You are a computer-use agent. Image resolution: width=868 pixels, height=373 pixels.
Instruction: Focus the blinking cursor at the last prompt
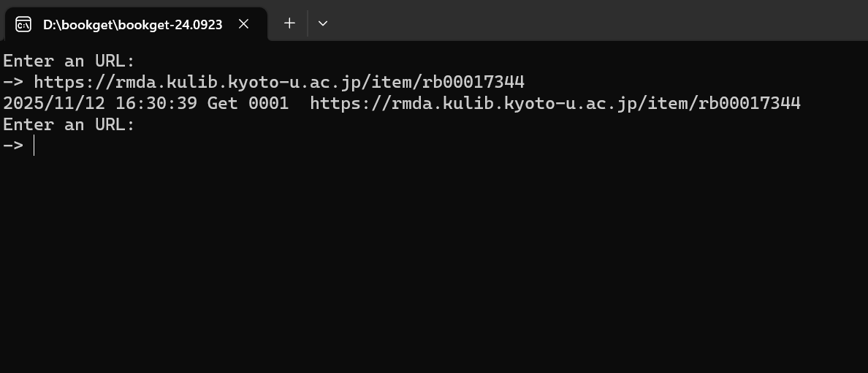pos(34,146)
